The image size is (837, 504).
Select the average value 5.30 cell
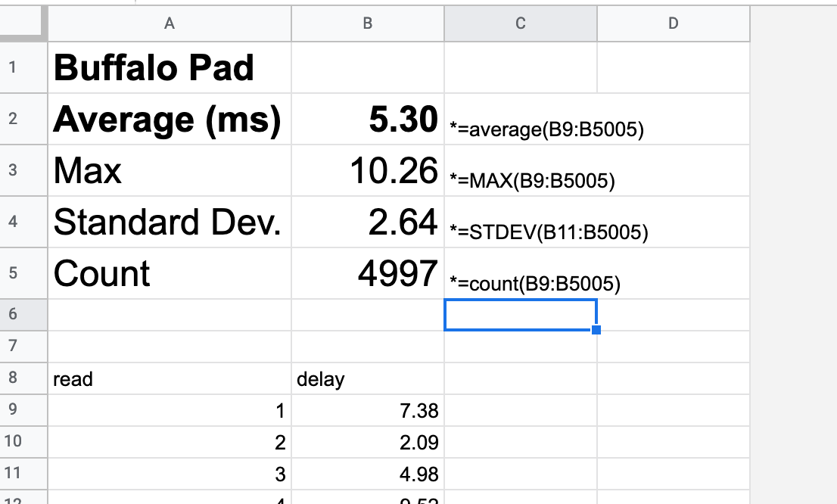pos(367,120)
